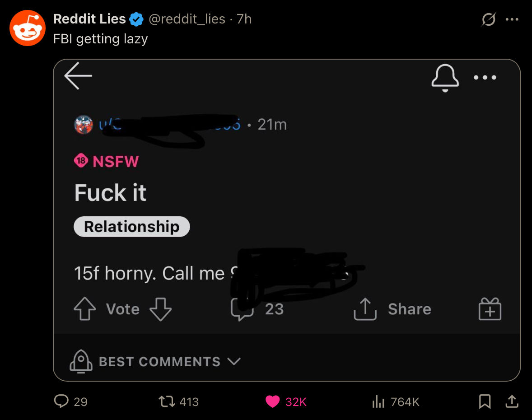Viewport: 532px width, 420px height.
Task: Open the @reddit_lies handle link
Action: tap(187, 19)
